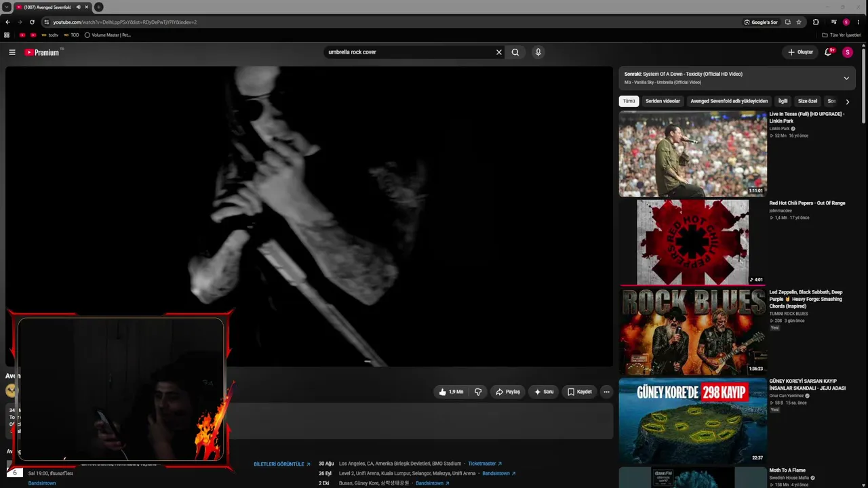Screen dimensions: 868x488
Task: Select the İlgili filter chip
Action: [783, 101]
